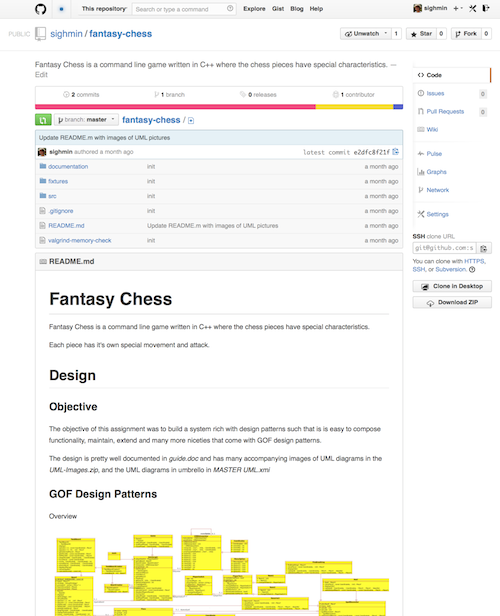Fork the fantasy-chess repository

466,34
